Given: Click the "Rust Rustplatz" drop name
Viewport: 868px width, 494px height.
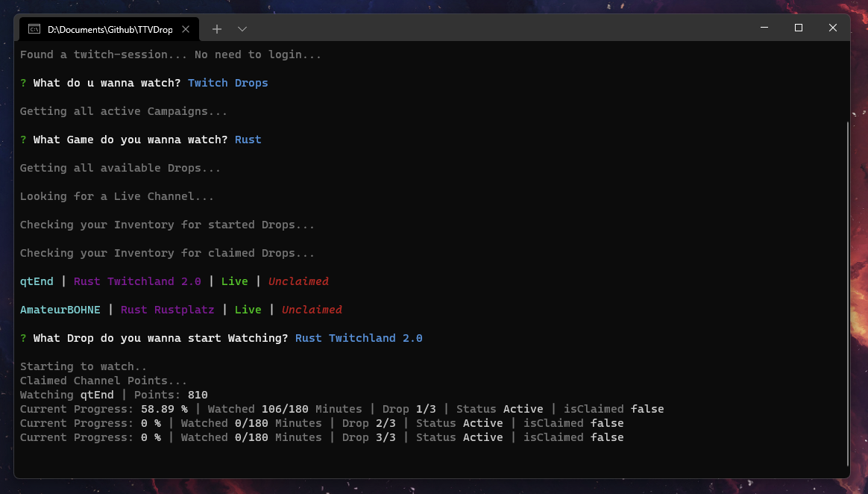Looking at the screenshot, I should coord(167,310).
